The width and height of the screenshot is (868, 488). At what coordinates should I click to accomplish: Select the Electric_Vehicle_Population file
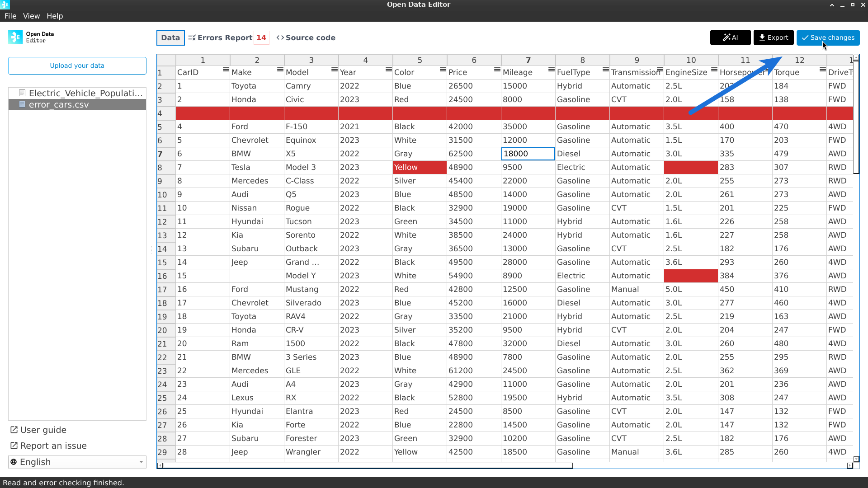[85, 93]
